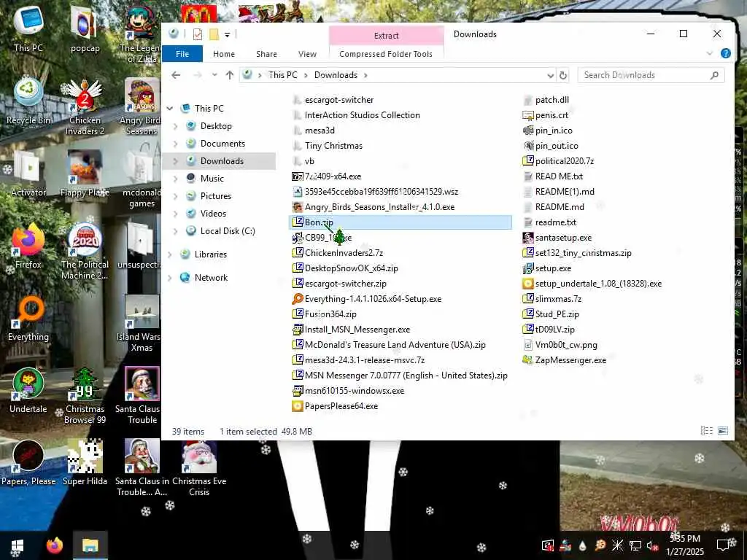
Task: Open the Angry Birds Seasons desktop icon
Action: 142,107
